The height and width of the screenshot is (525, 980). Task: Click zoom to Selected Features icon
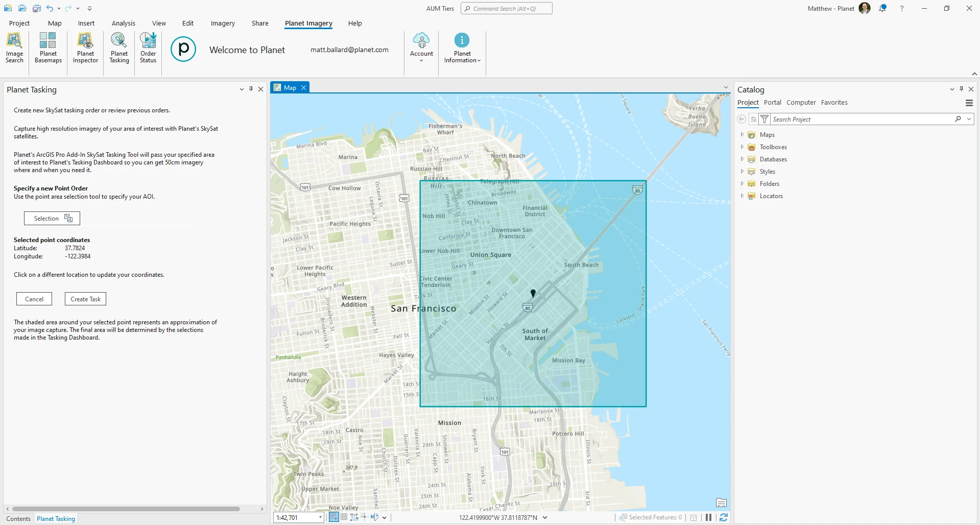(623, 517)
